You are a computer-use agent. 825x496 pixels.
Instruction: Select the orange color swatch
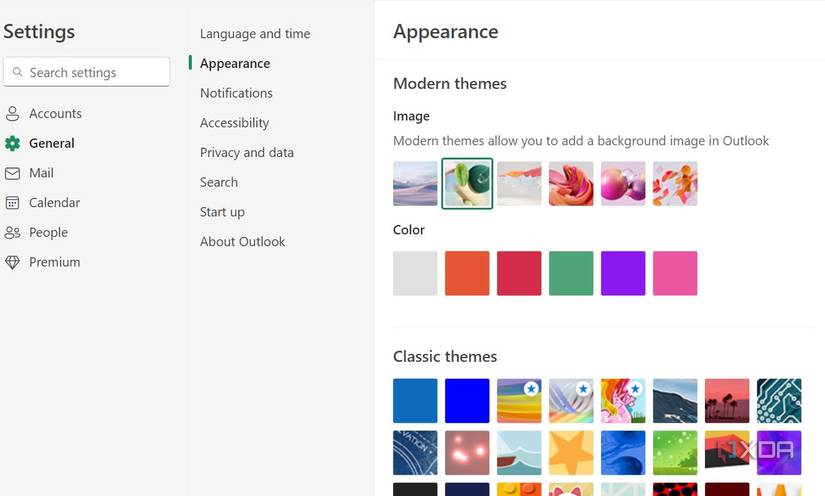(x=467, y=274)
